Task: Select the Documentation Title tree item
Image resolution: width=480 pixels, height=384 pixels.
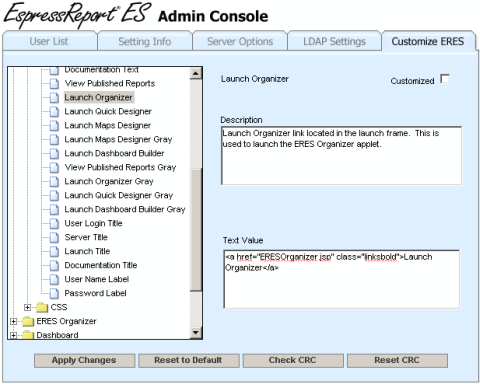Action: tap(101, 265)
